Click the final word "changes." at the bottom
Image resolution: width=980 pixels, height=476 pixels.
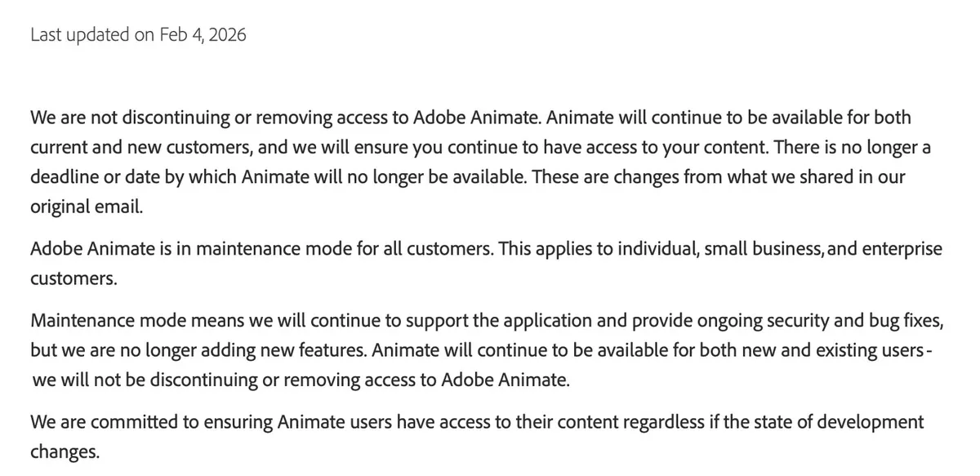(65, 452)
